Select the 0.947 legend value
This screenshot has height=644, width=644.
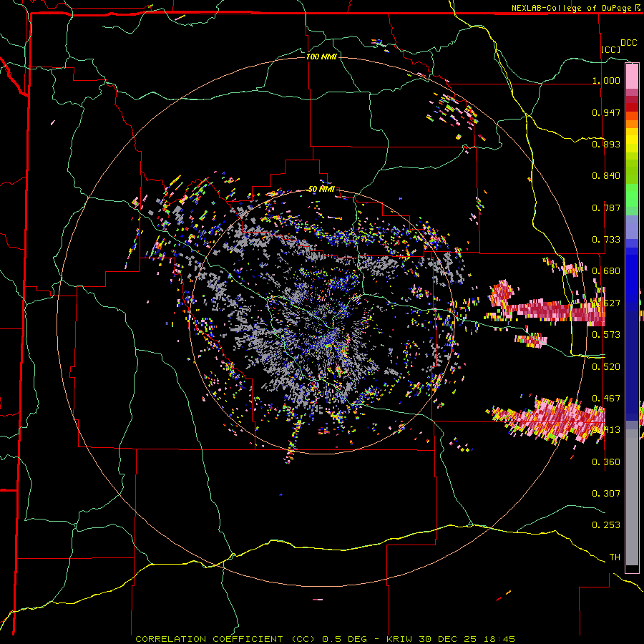click(606, 112)
